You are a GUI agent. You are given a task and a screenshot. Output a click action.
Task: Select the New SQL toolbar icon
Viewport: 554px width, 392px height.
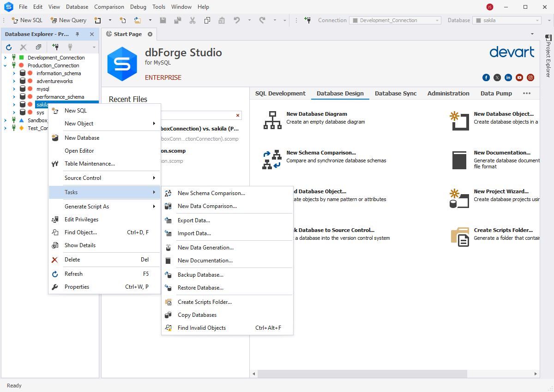15,20
